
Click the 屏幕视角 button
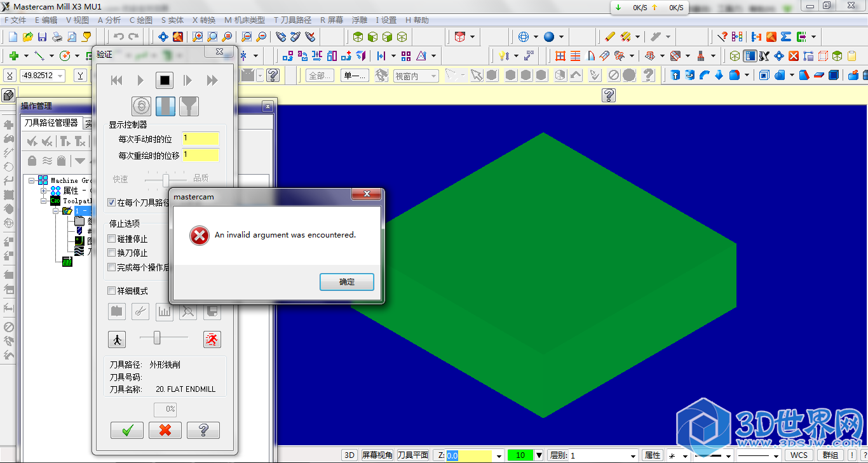coord(377,455)
